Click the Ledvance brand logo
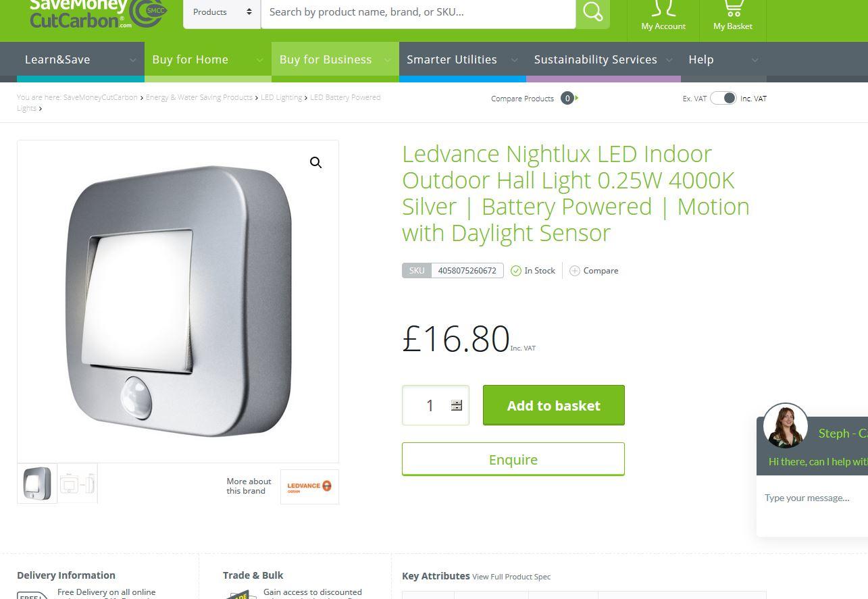Image resolution: width=868 pixels, height=599 pixels. pyautogui.click(x=309, y=486)
